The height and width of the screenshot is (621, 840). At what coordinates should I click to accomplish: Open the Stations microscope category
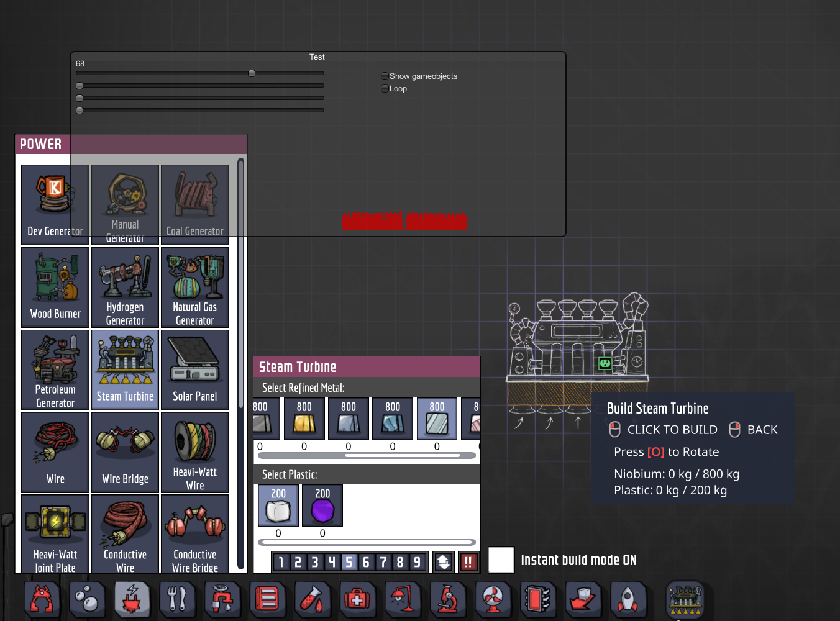click(x=447, y=599)
